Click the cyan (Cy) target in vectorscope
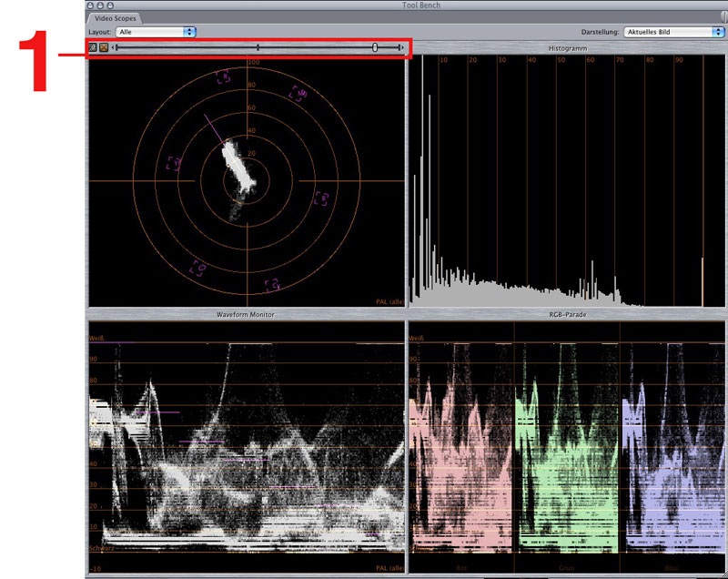 pos(271,286)
